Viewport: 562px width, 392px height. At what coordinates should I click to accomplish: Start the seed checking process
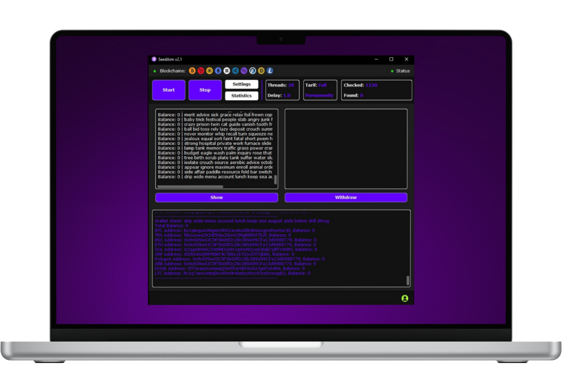pos(169,90)
